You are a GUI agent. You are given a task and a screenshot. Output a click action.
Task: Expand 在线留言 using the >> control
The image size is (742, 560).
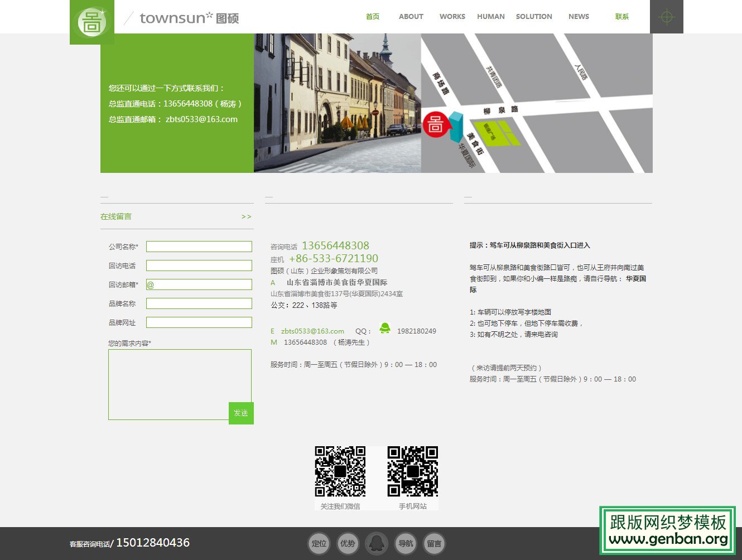(x=246, y=216)
